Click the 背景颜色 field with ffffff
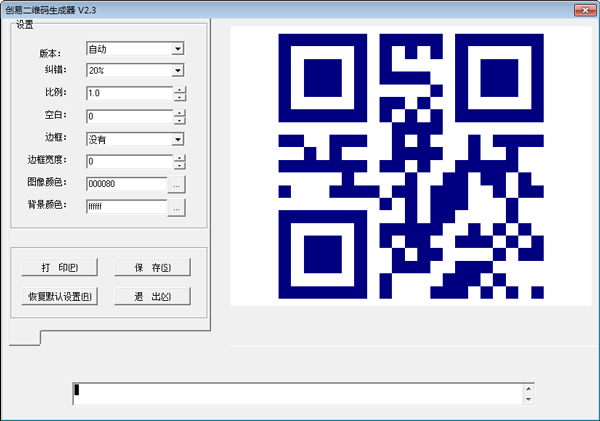The width and height of the screenshot is (600, 421). (127, 207)
